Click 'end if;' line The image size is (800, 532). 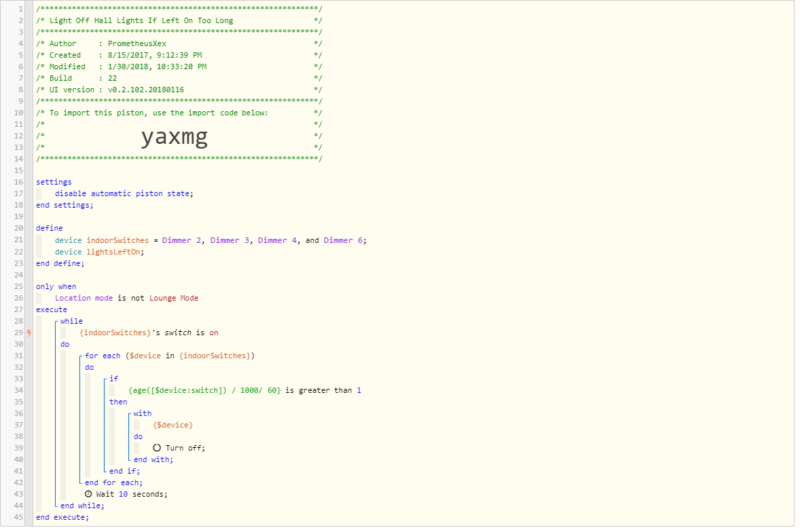[124, 472]
